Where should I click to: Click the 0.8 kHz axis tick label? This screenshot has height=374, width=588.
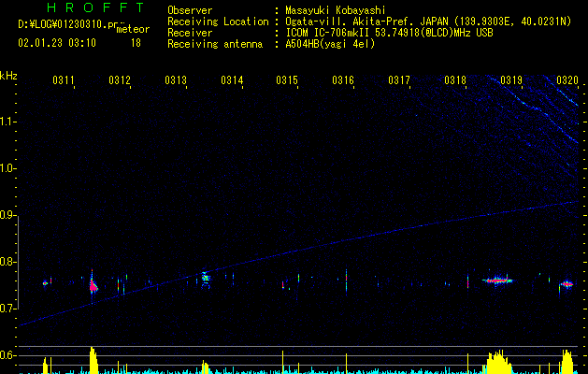[x=7, y=262]
